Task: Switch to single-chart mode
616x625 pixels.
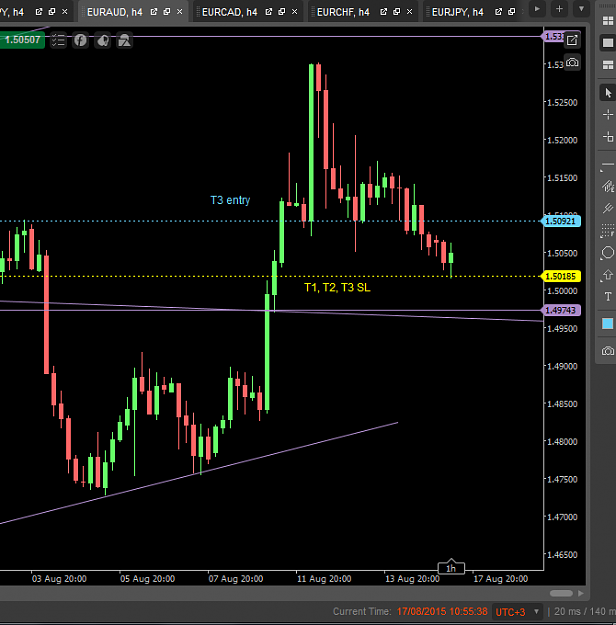Action: coord(608,43)
